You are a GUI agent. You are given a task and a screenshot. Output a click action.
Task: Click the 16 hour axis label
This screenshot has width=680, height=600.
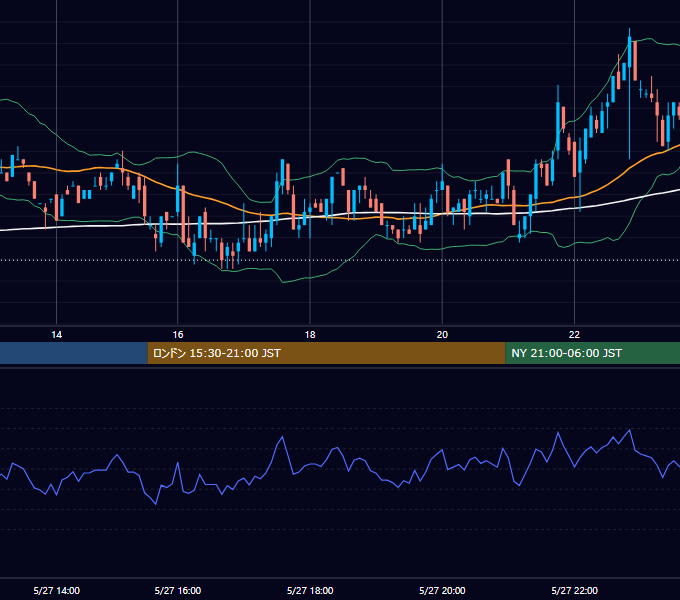(x=178, y=335)
